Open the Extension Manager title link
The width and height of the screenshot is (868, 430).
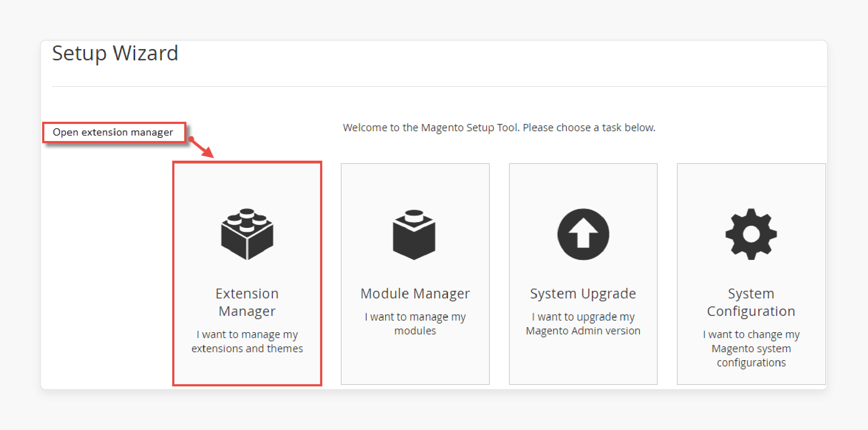pyautogui.click(x=247, y=302)
